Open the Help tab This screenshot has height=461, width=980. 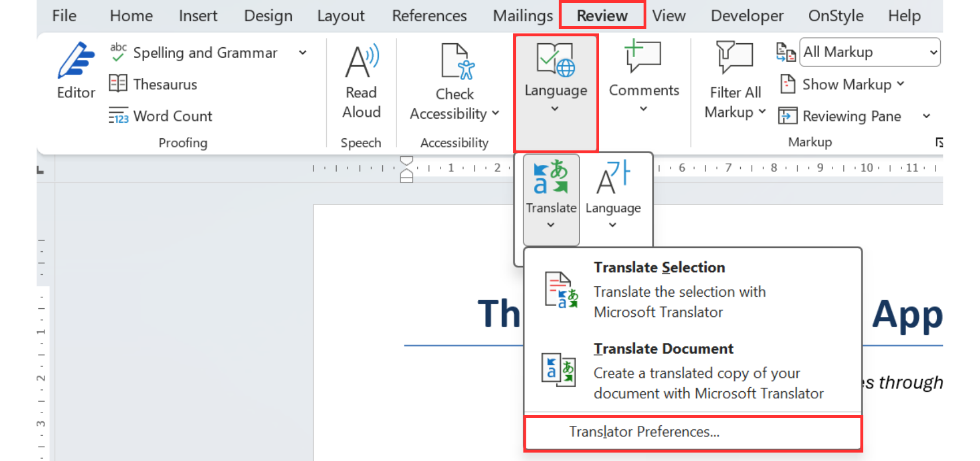(904, 16)
